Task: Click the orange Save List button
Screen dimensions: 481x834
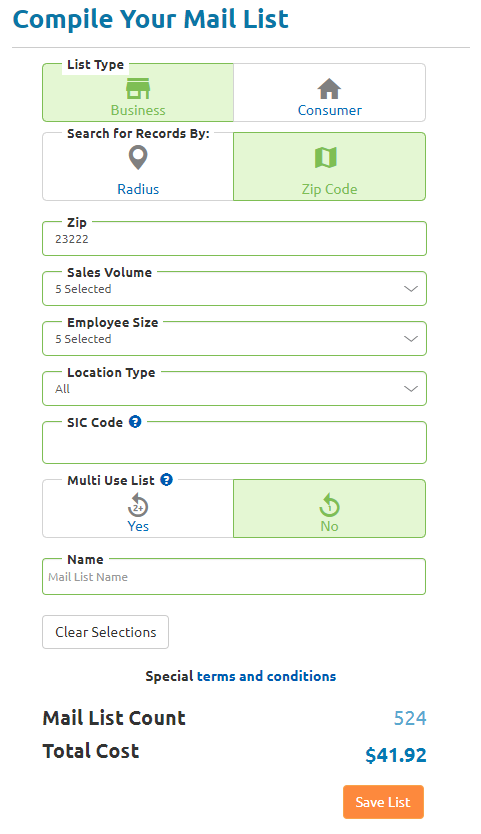Action: [383, 802]
